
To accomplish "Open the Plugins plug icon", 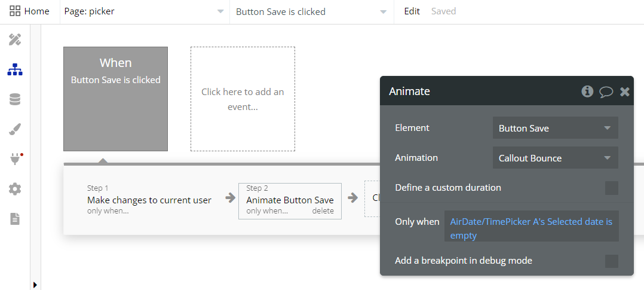I will [15, 160].
